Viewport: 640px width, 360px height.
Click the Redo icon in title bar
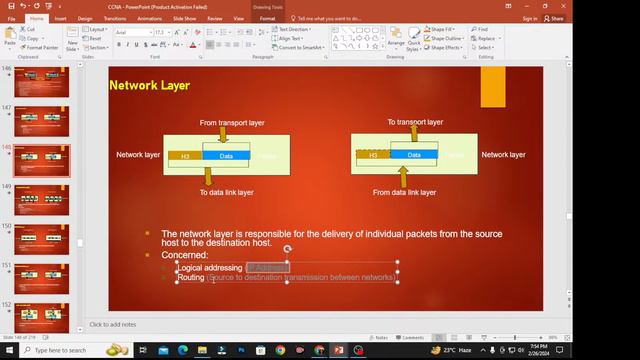[37, 6]
